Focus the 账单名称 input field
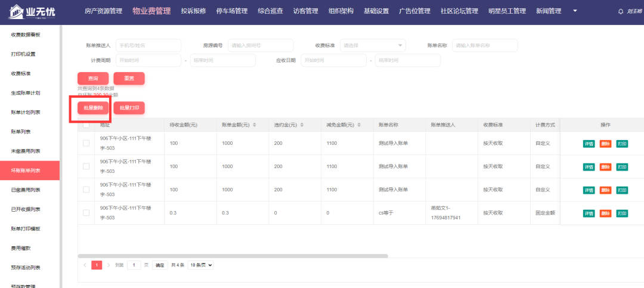The height and width of the screenshot is (288, 644). click(485, 45)
